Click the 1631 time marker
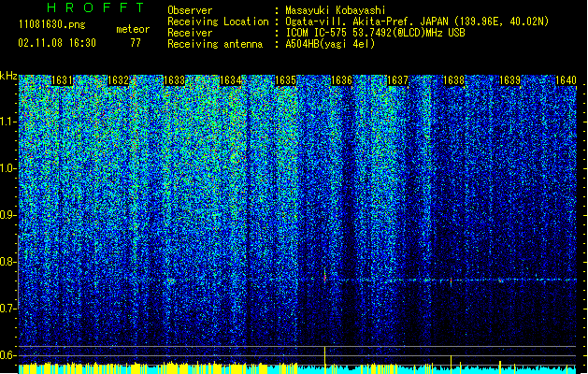This screenshot has width=588, height=374. tap(62, 80)
